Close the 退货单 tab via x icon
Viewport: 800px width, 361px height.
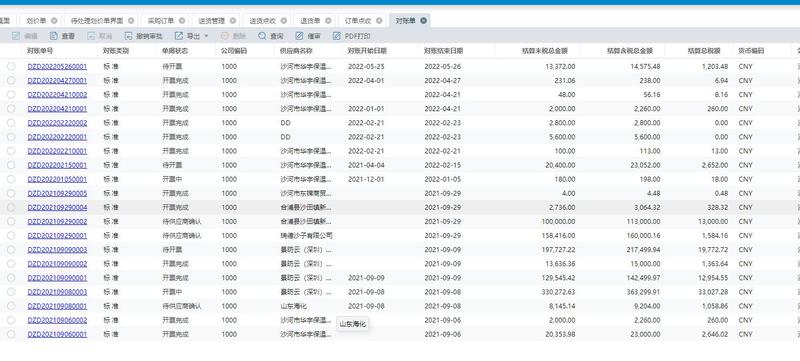pyautogui.click(x=328, y=21)
